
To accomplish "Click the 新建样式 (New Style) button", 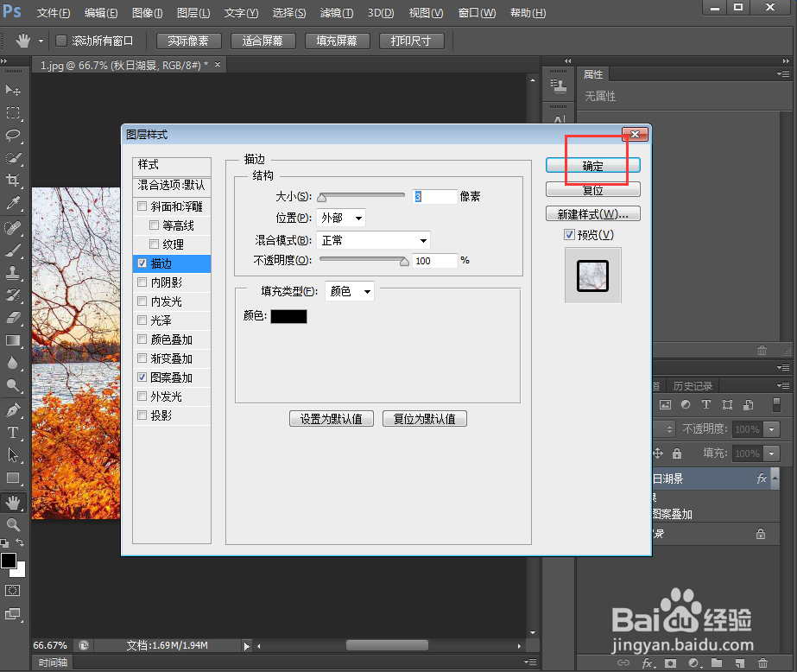I will [x=592, y=213].
